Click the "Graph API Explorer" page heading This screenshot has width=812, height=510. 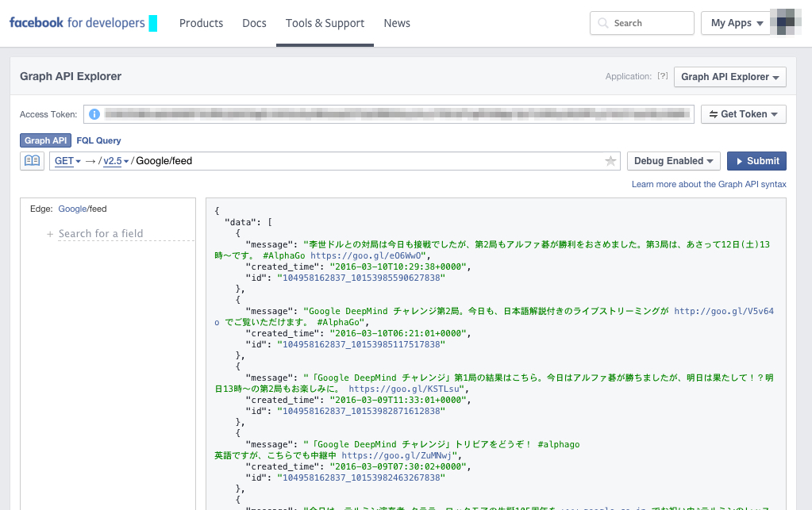[x=71, y=77]
